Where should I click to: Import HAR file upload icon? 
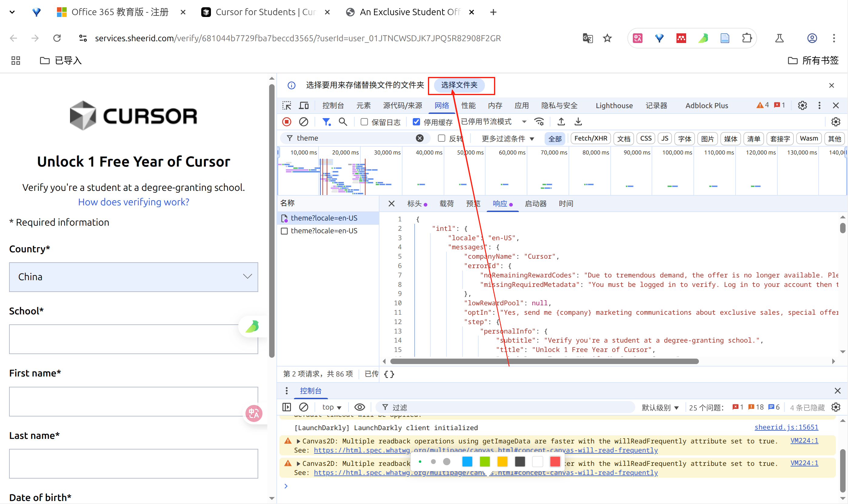point(561,122)
